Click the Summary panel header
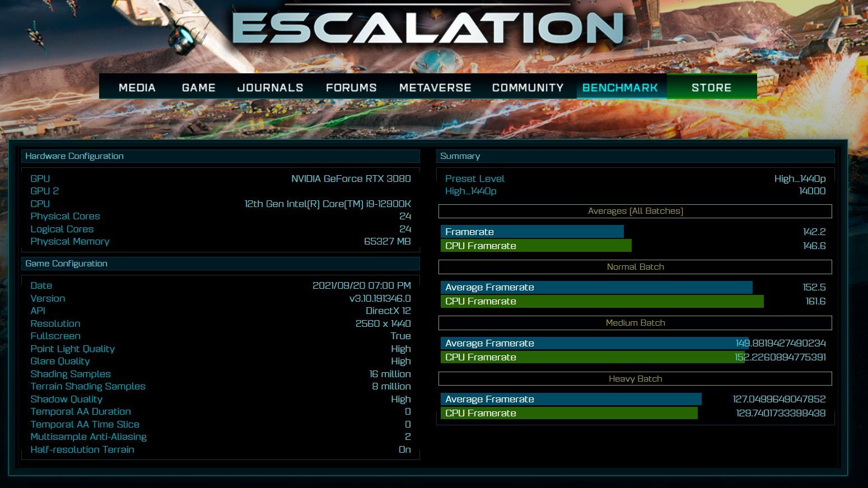Viewport: 868px width, 488px height. pyautogui.click(x=635, y=156)
